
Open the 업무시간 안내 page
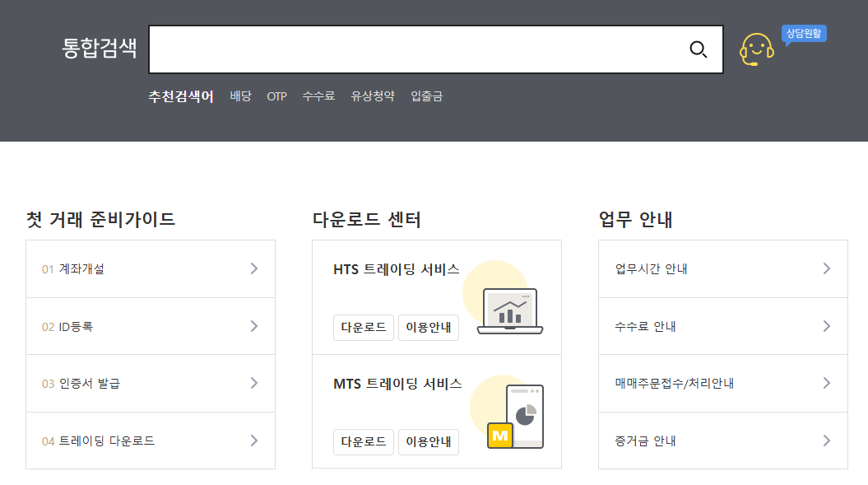(x=722, y=268)
